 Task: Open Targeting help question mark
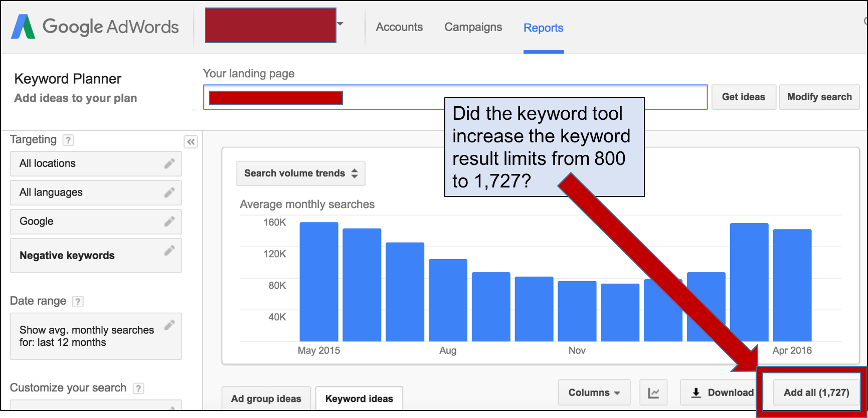pos(68,140)
